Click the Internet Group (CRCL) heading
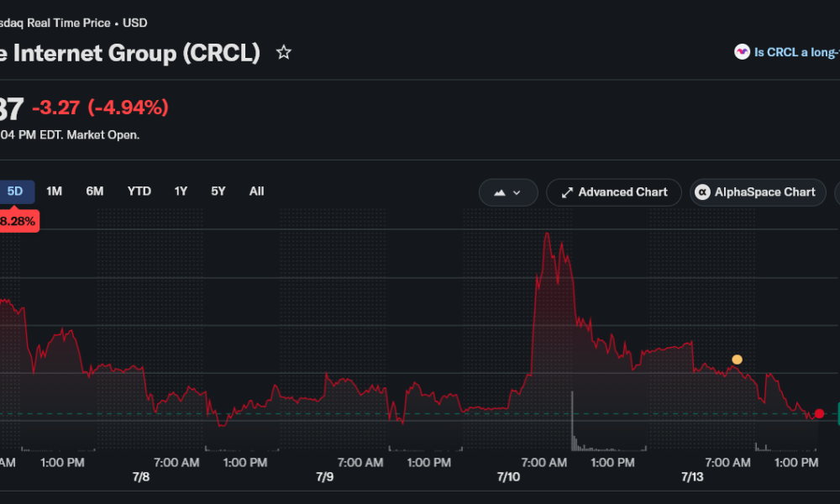 (x=136, y=53)
